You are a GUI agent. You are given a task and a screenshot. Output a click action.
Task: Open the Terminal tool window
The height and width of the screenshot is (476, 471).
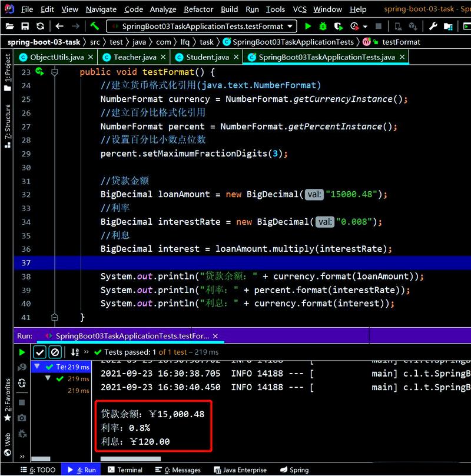pyautogui.click(x=125, y=470)
